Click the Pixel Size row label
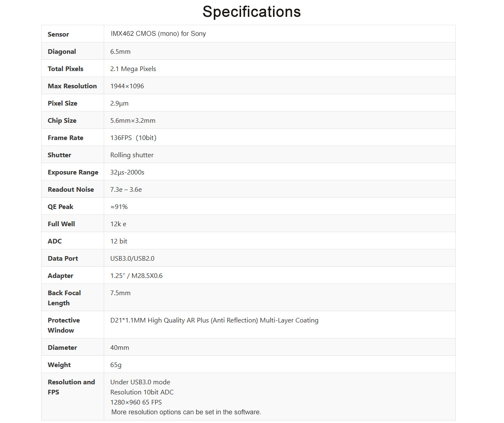 [x=63, y=103]
